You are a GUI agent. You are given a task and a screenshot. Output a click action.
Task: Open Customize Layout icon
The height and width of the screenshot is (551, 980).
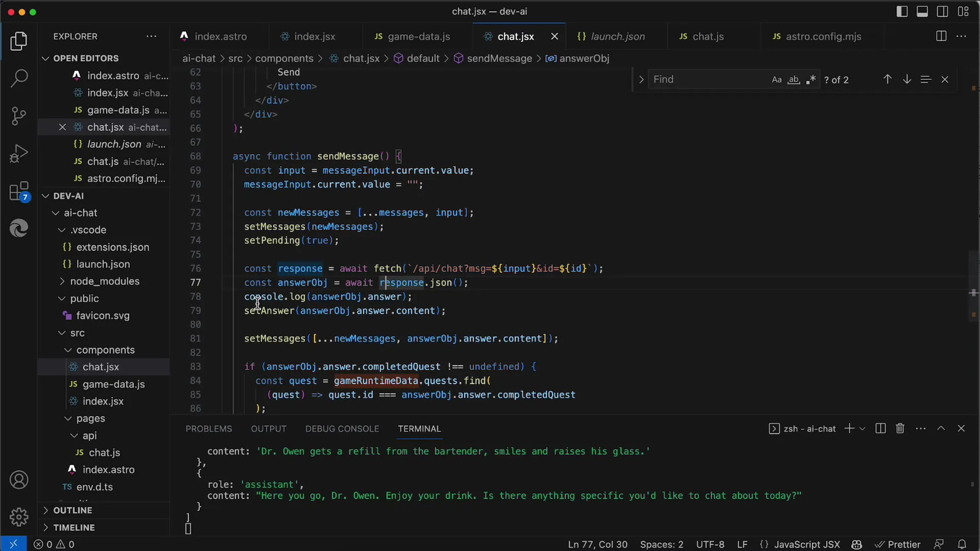(x=963, y=11)
